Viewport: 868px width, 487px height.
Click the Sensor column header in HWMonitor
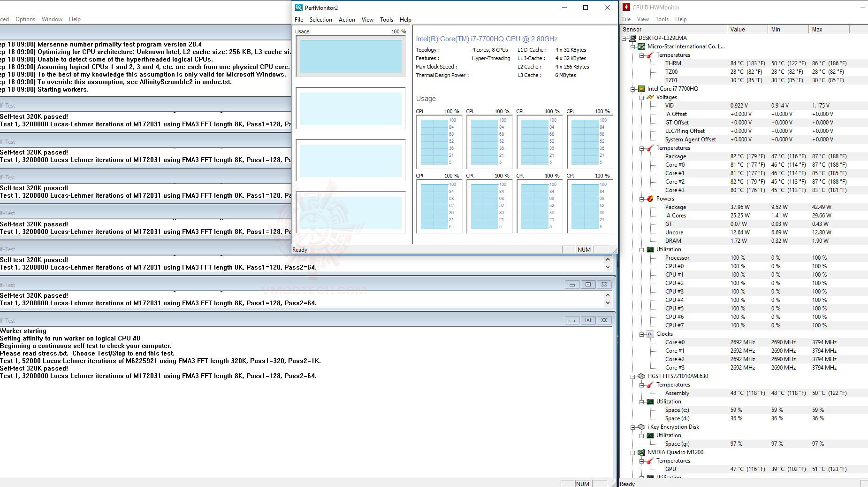tap(673, 29)
